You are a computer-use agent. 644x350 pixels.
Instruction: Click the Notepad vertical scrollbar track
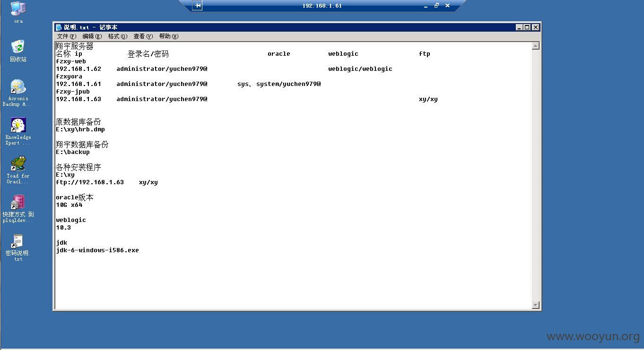[x=536, y=175]
